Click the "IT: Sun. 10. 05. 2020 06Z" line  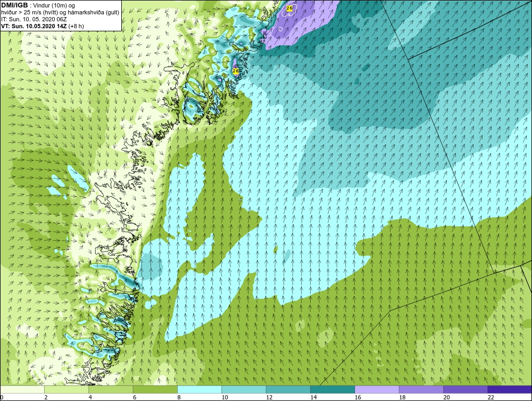(34, 19)
